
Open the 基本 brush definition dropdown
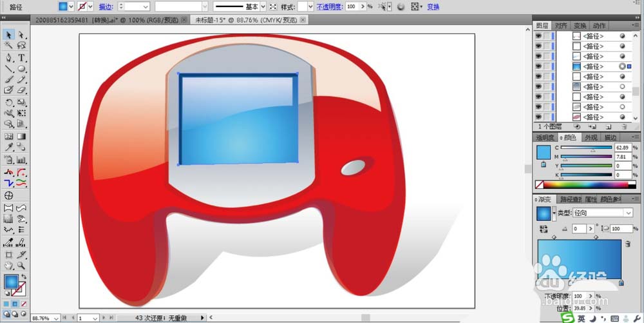coord(263,6)
